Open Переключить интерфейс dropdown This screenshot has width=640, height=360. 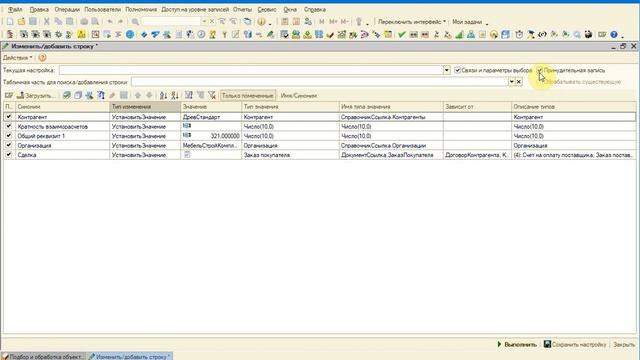tap(411, 22)
